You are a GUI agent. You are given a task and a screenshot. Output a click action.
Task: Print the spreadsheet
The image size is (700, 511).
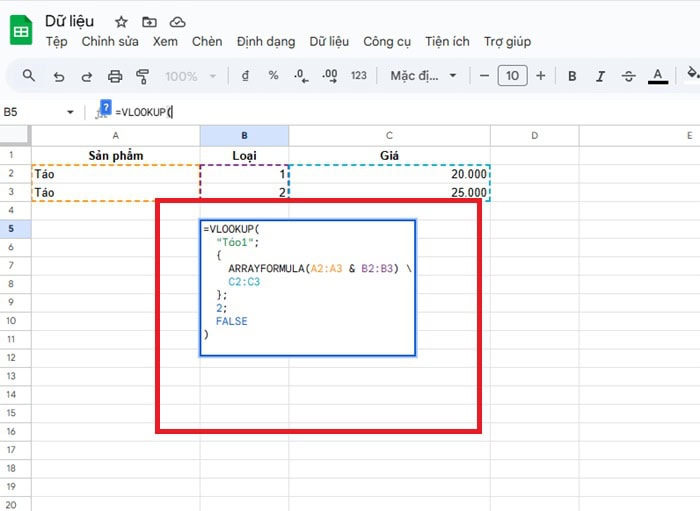[x=115, y=76]
